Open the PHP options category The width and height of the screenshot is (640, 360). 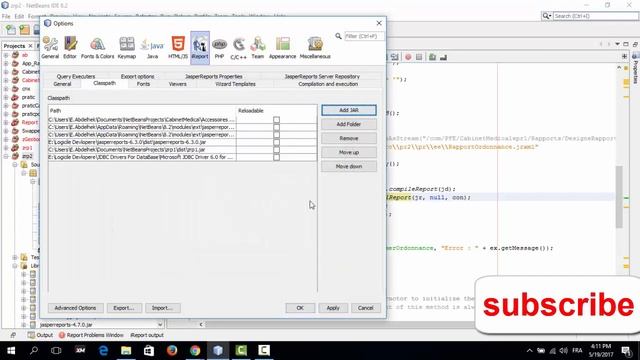[x=219, y=48]
